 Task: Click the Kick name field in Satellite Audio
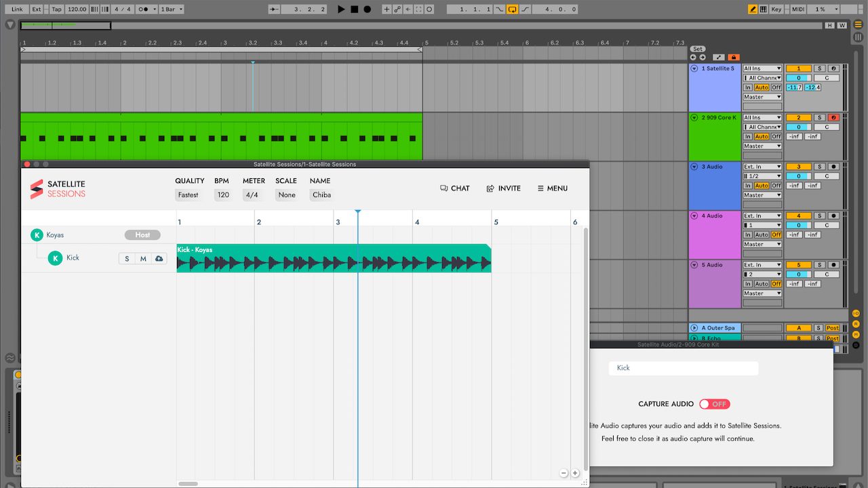(x=684, y=368)
